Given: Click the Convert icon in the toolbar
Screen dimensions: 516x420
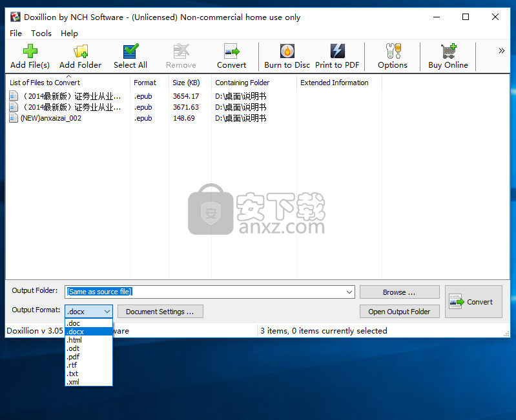Looking at the screenshot, I should (x=231, y=51).
